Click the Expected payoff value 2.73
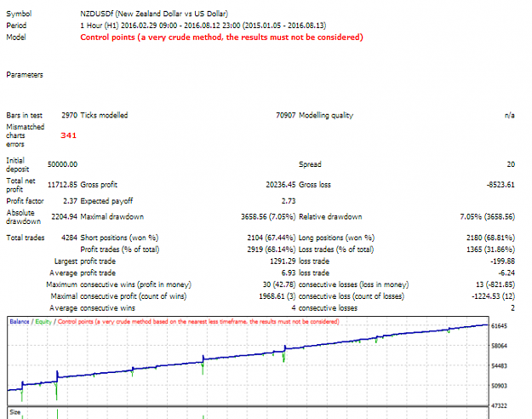 pos(289,201)
